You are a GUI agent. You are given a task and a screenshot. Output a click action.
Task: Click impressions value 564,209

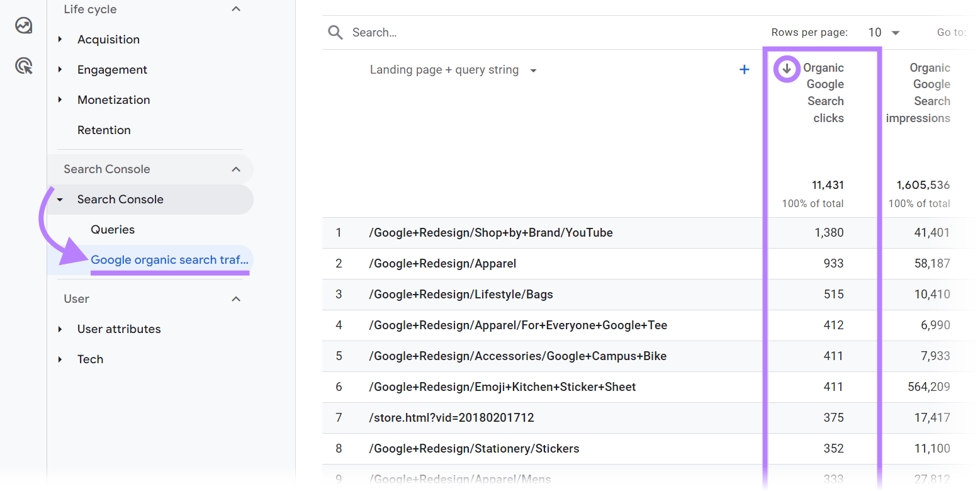(x=929, y=387)
